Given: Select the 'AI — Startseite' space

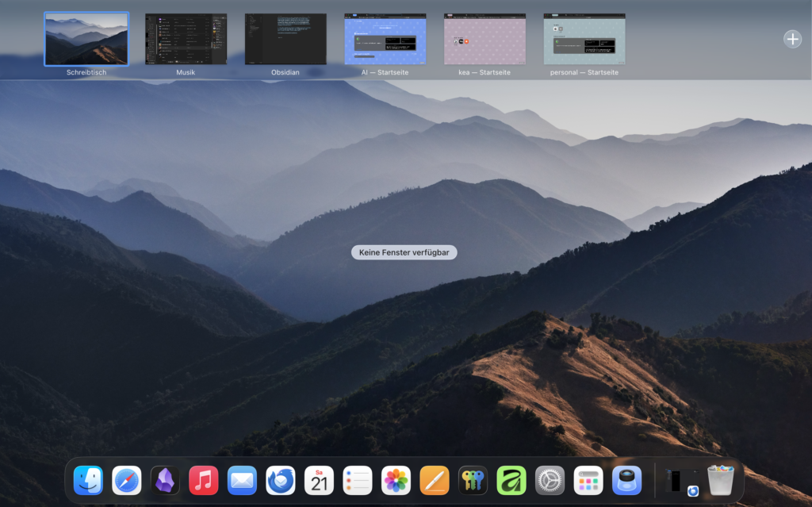Looking at the screenshot, I should 385,39.
